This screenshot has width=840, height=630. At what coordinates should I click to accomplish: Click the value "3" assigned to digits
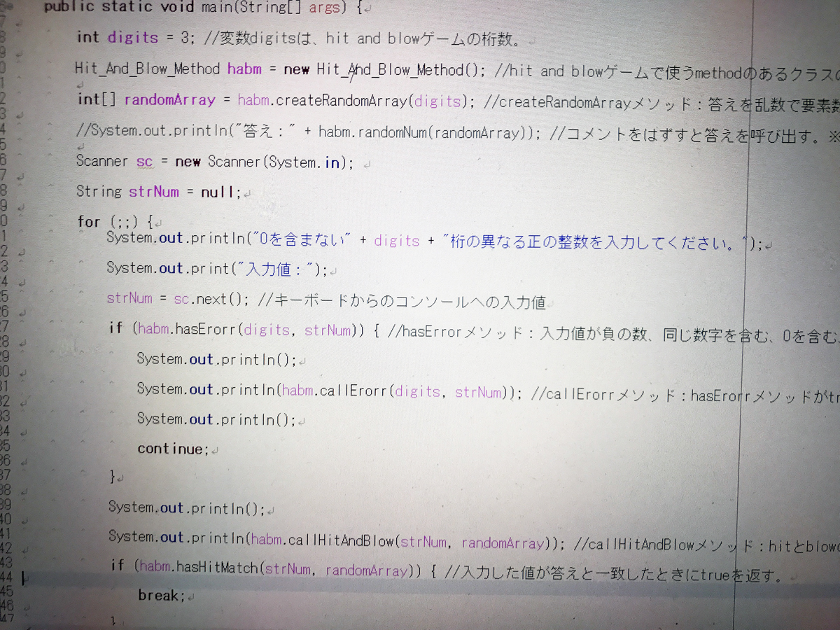pos(185,37)
